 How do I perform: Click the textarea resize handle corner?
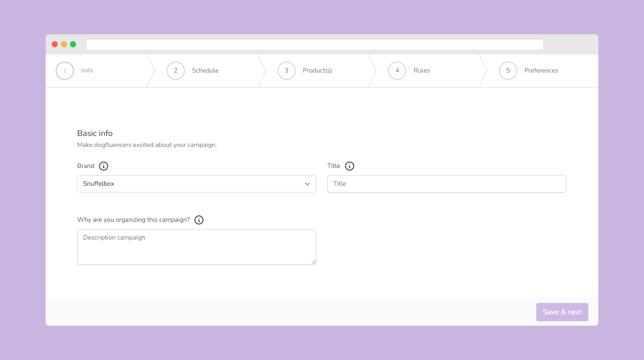314,262
